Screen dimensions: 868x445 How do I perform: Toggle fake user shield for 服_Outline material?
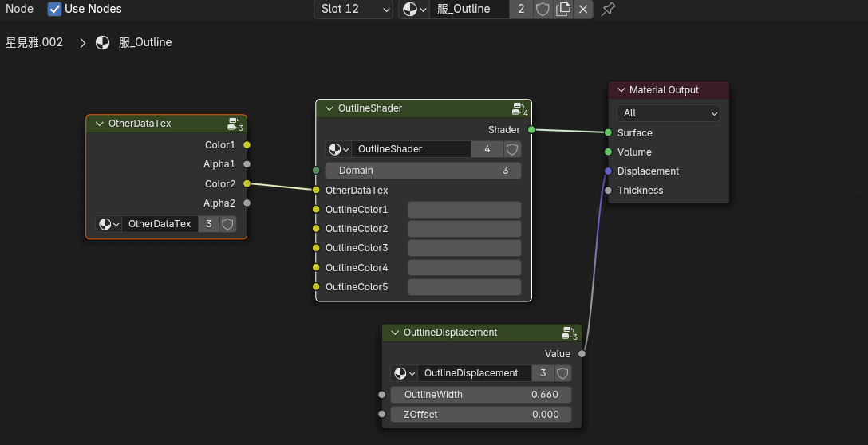tap(542, 10)
